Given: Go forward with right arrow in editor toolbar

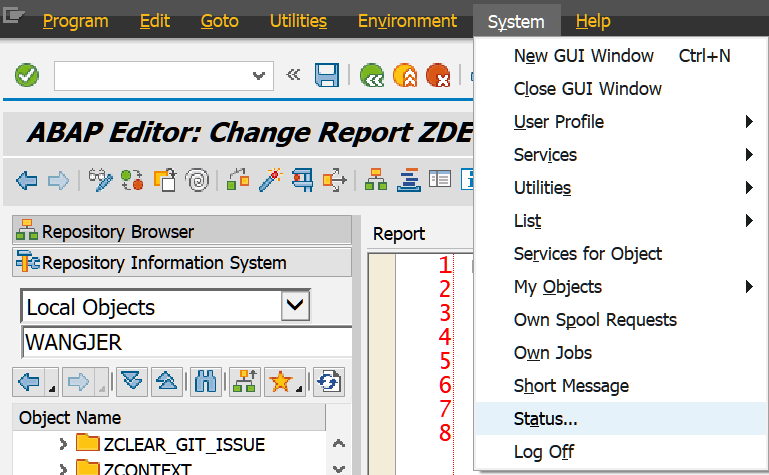Looking at the screenshot, I should [x=58, y=180].
